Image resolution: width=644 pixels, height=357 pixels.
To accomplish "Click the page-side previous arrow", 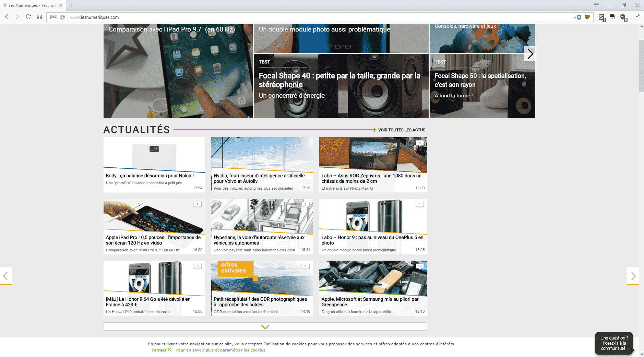I will [5, 276].
